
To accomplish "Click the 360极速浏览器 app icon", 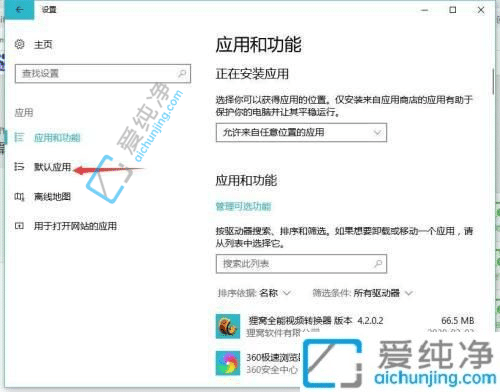I will tap(228, 363).
